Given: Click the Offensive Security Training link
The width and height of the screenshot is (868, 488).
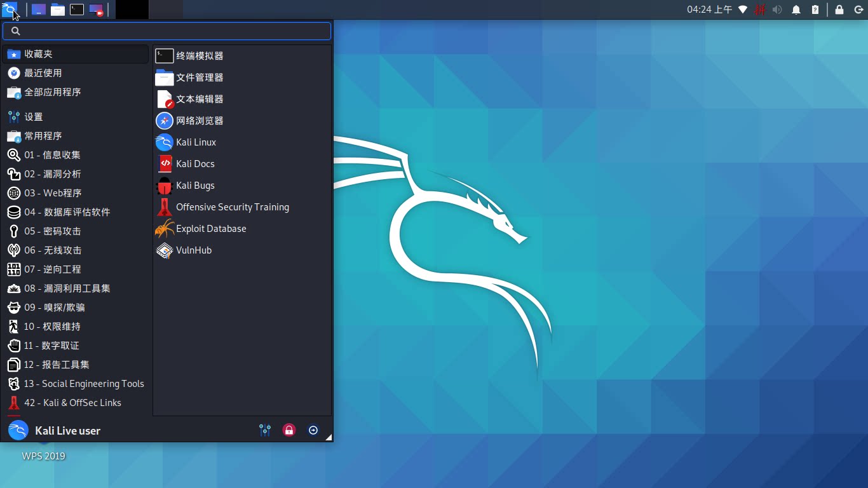Looking at the screenshot, I should click(232, 207).
